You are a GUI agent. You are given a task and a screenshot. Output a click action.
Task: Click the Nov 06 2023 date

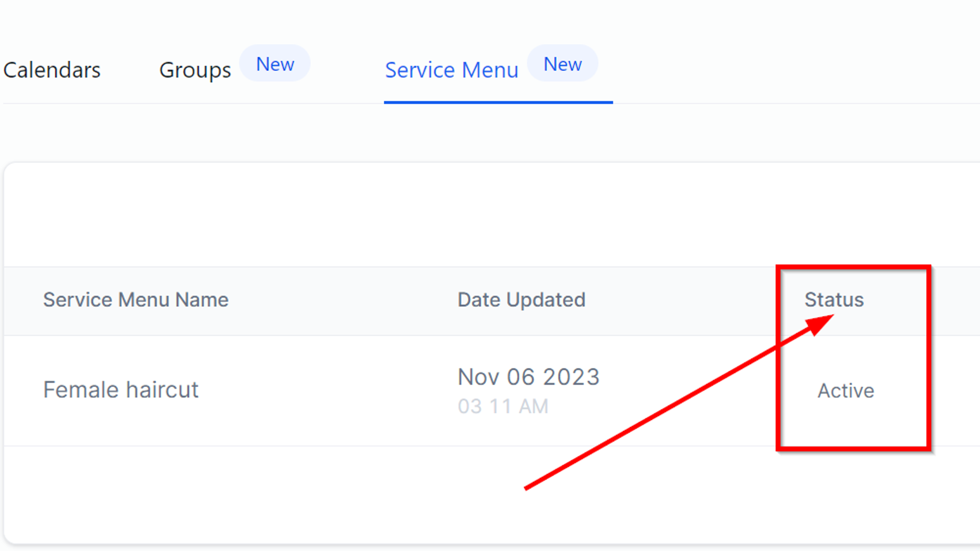pyautogui.click(x=528, y=377)
